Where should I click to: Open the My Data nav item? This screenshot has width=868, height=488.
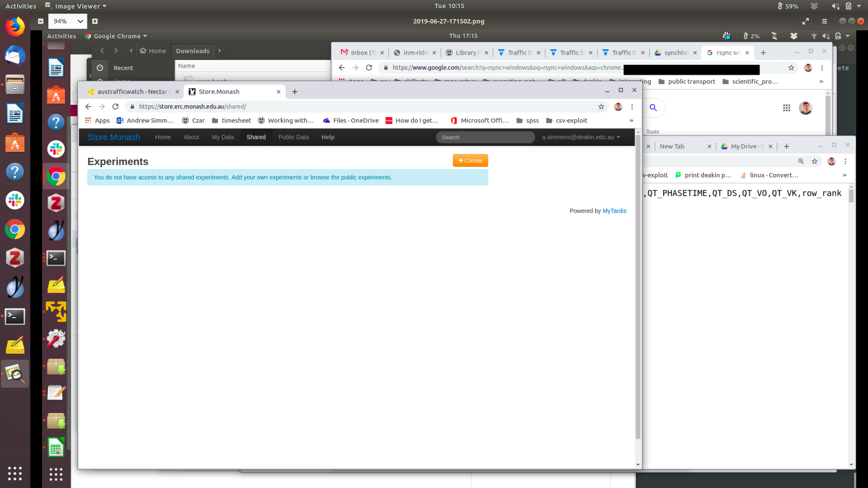222,137
